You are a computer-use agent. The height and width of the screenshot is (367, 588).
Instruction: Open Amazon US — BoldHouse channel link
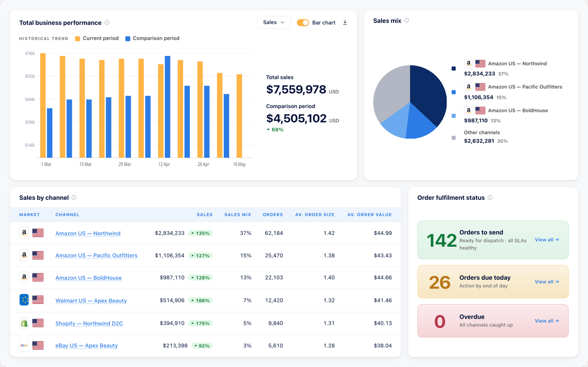pos(88,278)
